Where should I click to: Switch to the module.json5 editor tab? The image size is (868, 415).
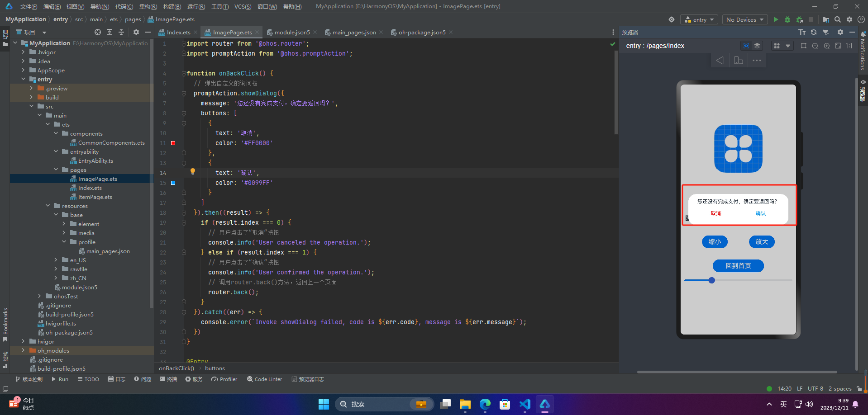click(x=292, y=32)
